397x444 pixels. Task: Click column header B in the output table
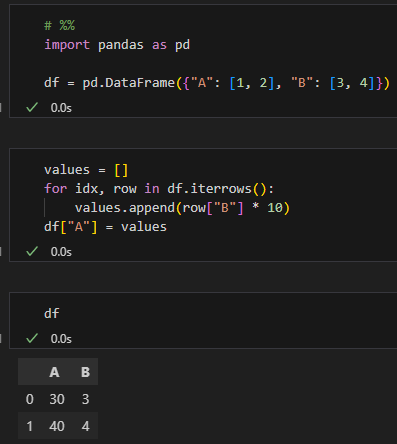(85, 372)
